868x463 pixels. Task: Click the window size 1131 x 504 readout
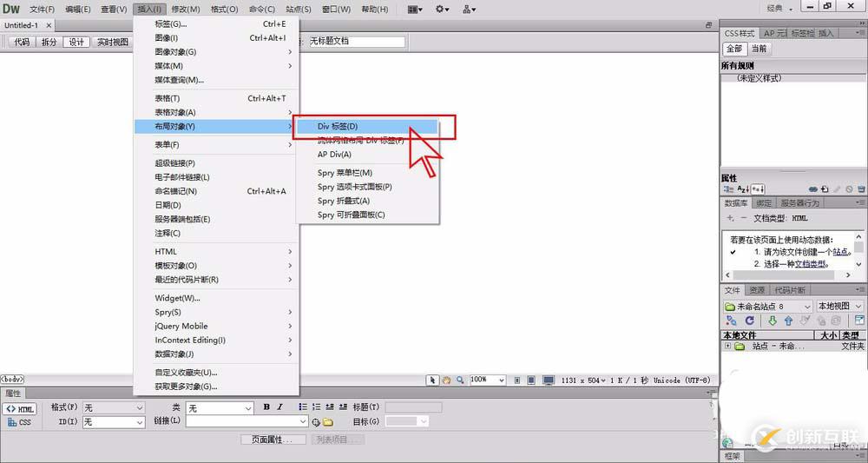[583, 380]
